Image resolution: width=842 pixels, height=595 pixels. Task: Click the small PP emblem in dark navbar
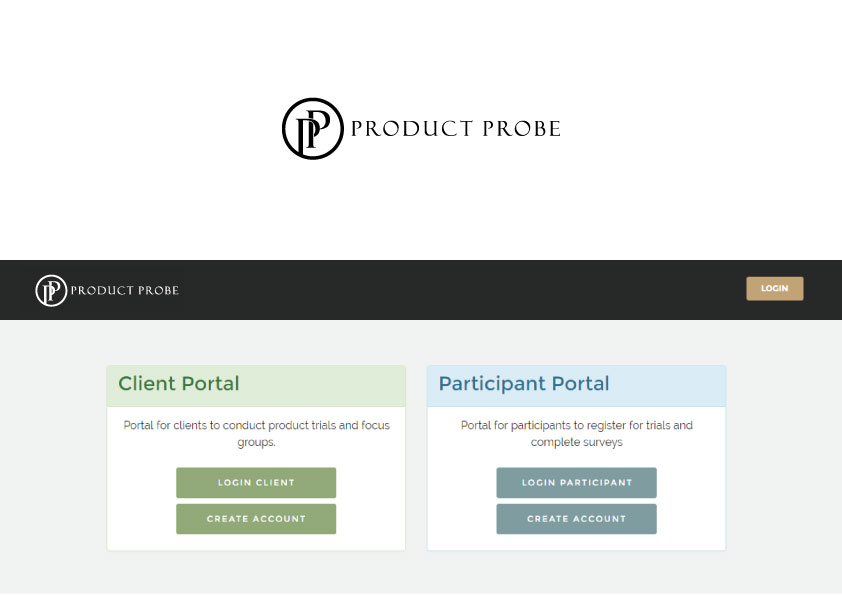tap(51, 290)
